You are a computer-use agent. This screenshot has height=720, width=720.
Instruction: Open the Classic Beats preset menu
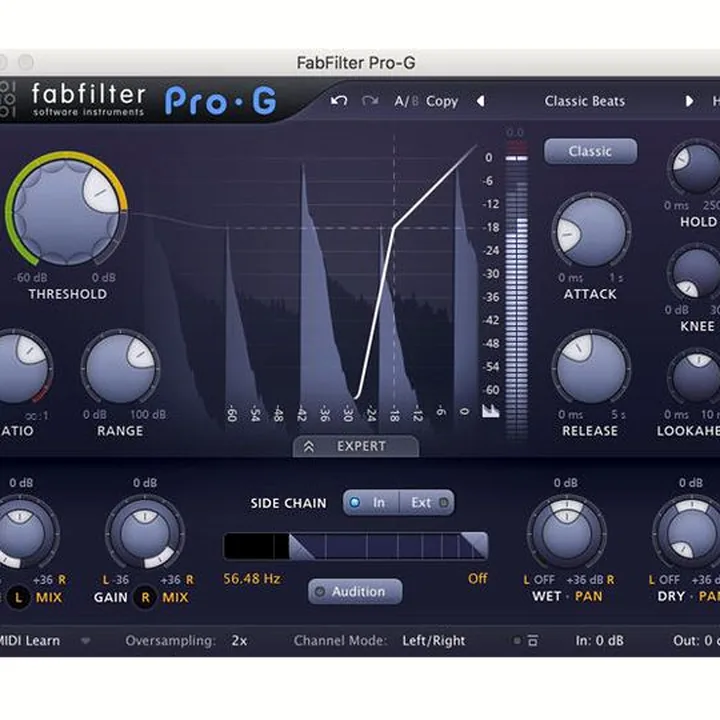tap(585, 101)
